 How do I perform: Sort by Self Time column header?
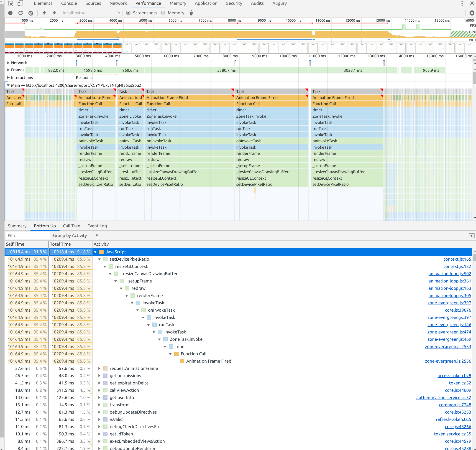tap(26, 244)
